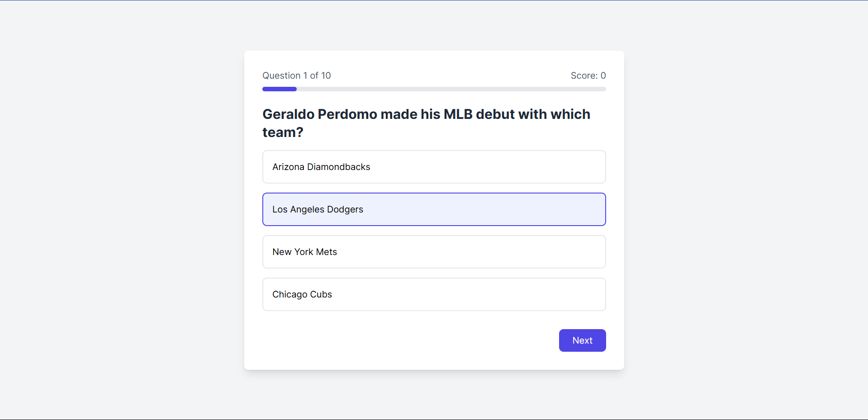
Task: Click the filled purple progress bar segment
Action: click(280, 89)
